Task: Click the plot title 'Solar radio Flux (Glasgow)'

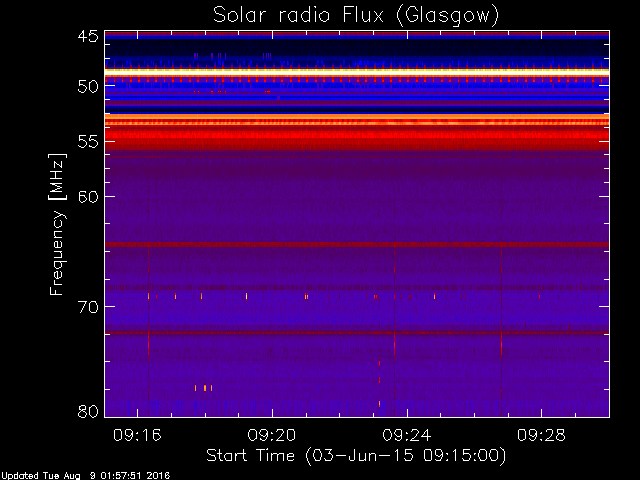Action: click(x=356, y=16)
